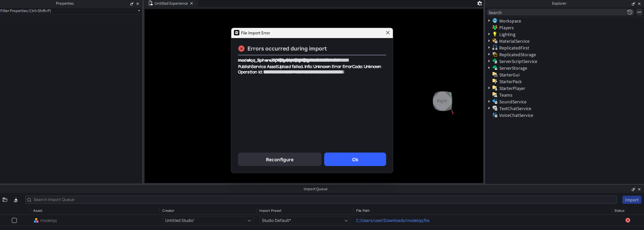Undock the Properties panel

(x=132, y=4)
